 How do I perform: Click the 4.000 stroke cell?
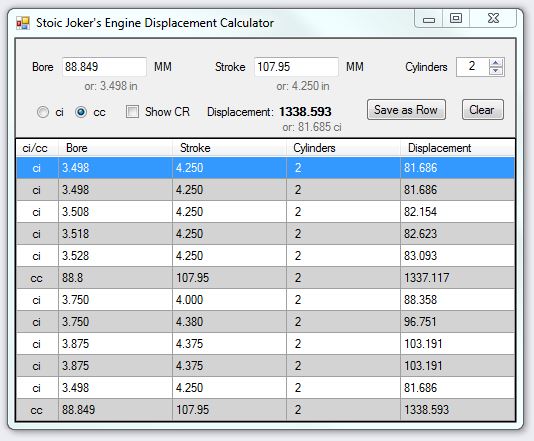point(230,300)
